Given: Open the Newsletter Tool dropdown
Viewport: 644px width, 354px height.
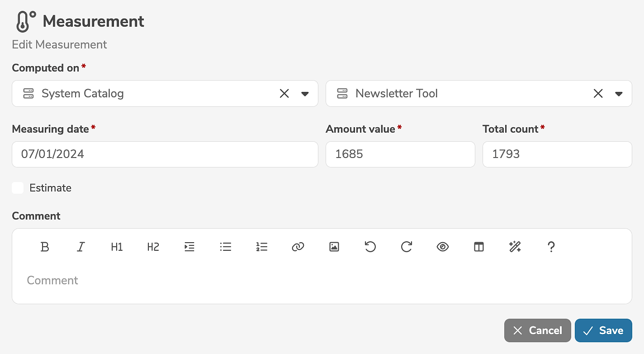Looking at the screenshot, I should point(619,94).
